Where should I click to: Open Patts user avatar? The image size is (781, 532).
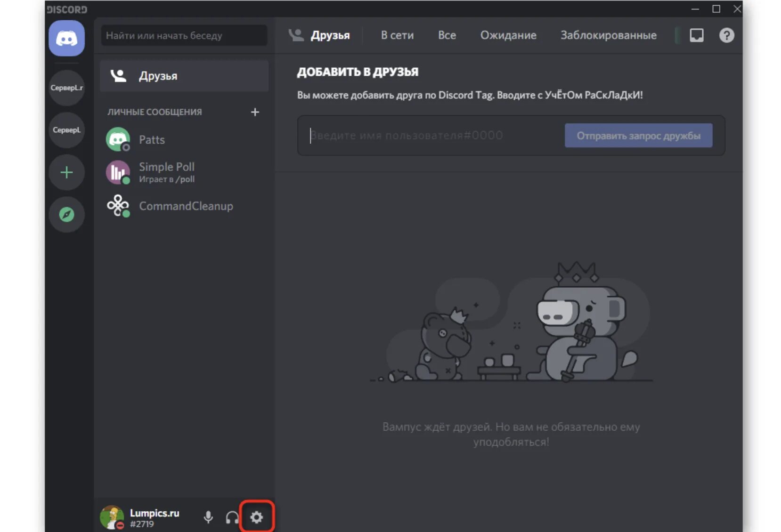(118, 139)
